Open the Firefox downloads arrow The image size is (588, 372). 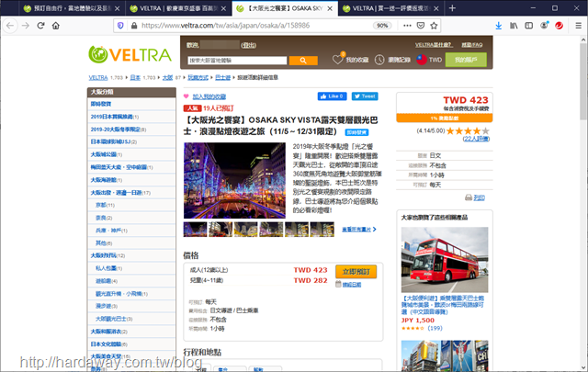point(498,26)
